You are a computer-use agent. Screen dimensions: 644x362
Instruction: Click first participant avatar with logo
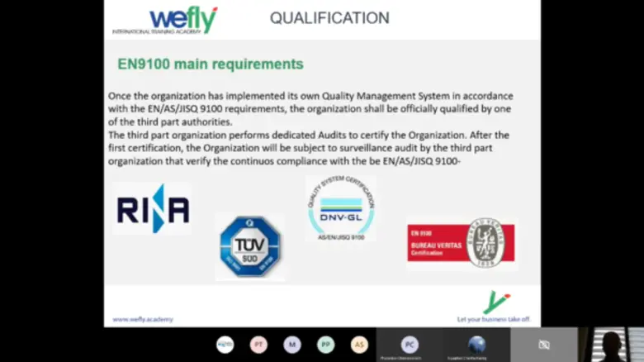[225, 345]
